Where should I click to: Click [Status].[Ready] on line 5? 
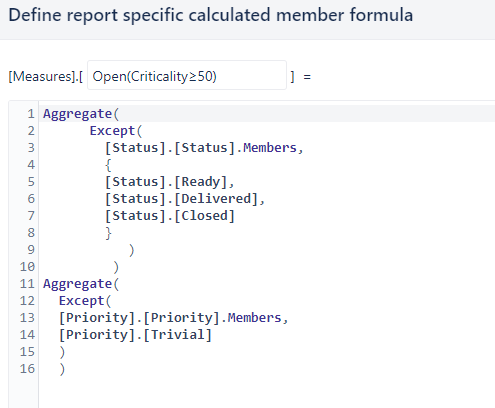pos(166,182)
